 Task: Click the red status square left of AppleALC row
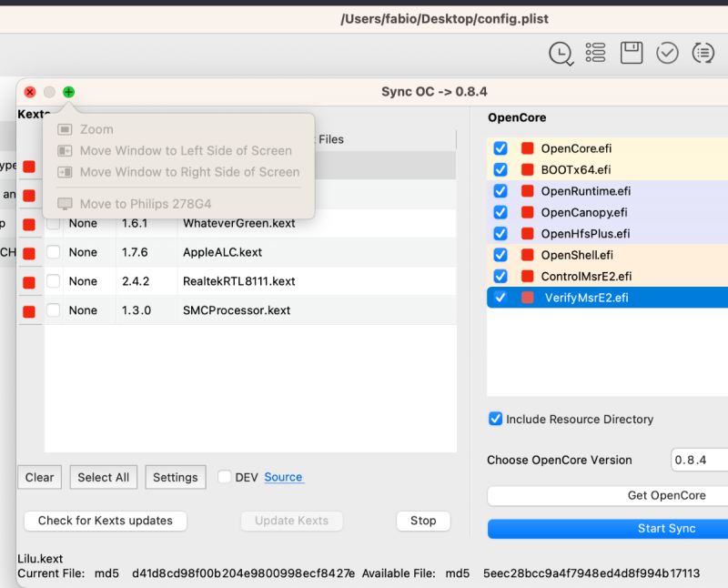(29, 253)
